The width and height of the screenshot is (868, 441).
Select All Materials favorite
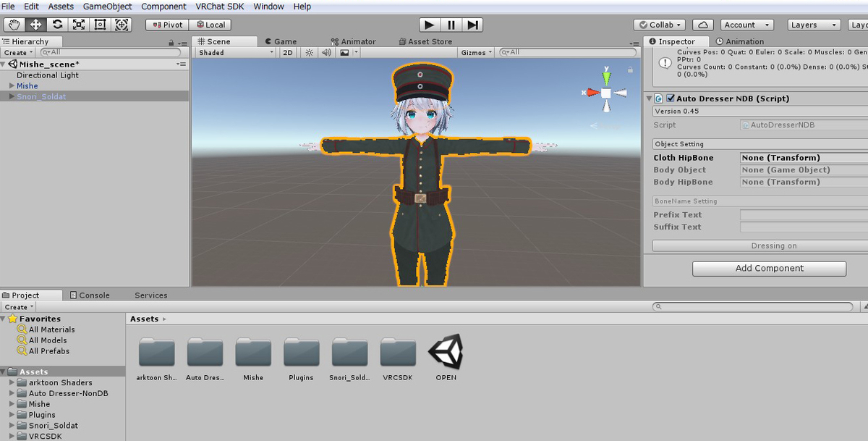[x=51, y=329]
